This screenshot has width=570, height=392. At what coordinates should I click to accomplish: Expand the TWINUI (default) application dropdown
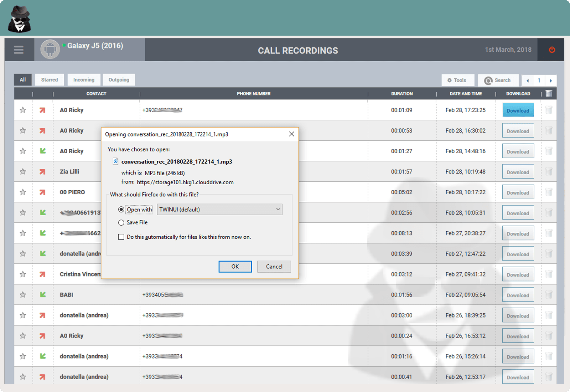tap(219, 210)
